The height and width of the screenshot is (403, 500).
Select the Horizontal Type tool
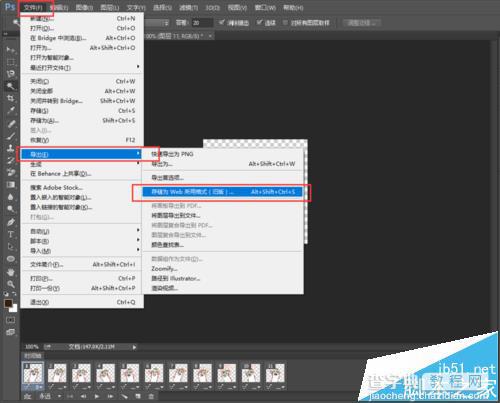click(x=11, y=234)
